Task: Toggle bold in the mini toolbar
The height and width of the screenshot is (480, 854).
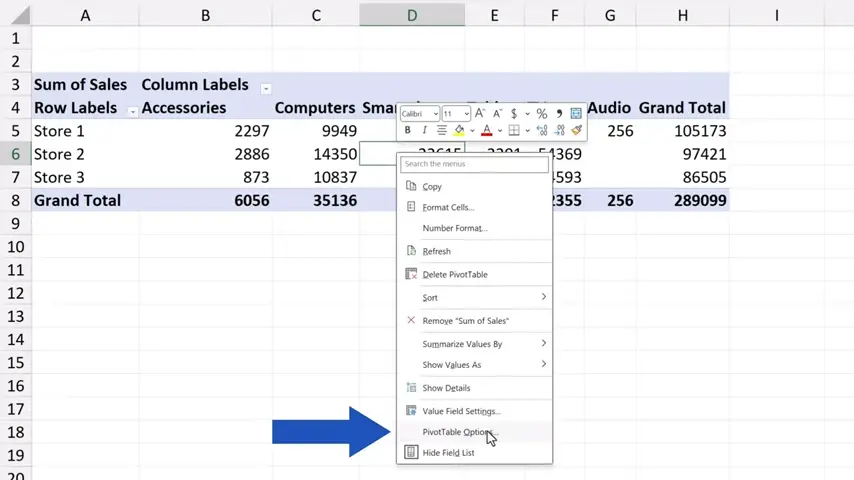Action: (407, 131)
